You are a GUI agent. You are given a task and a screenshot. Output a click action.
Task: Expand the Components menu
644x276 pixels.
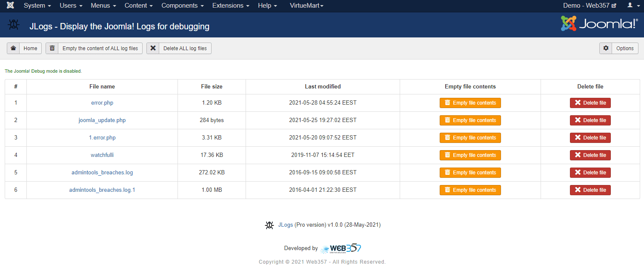click(183, 6)
